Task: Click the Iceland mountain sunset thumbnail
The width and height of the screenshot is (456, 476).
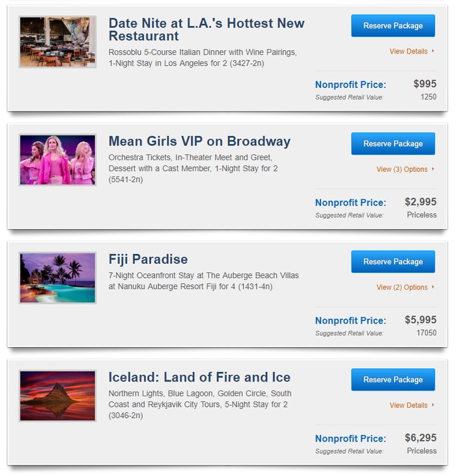Action: 57,396
